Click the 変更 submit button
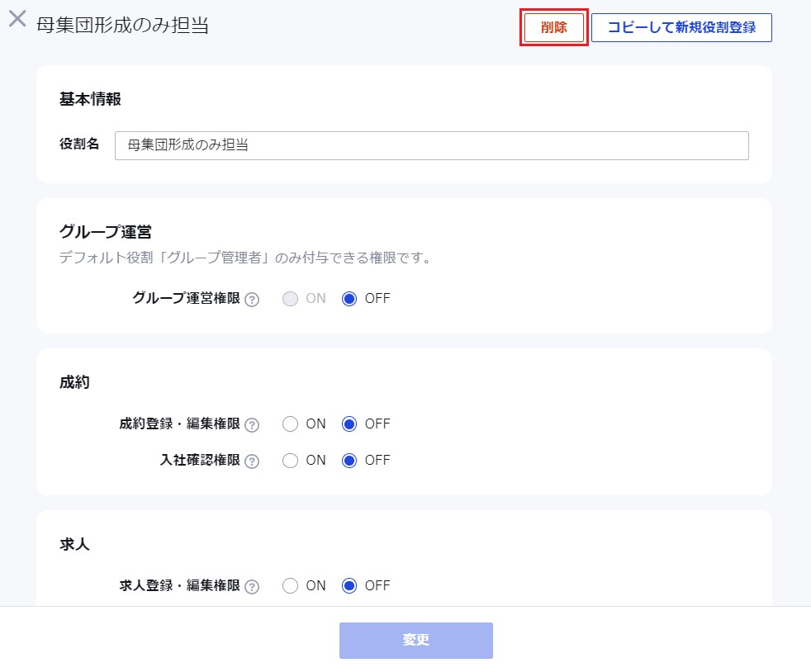The height and width of the screenshot is (672, 811). click(416, 640)
